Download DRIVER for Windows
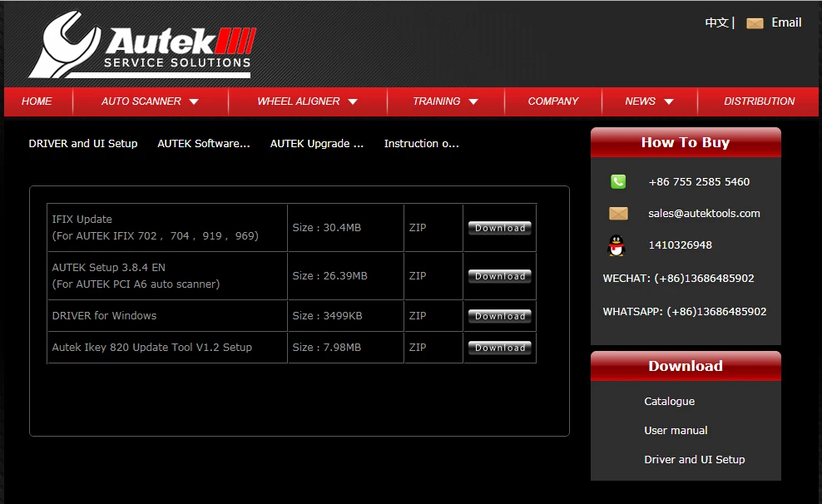The image size is (822, 504). pyautogui.click(x=499, y=316)
